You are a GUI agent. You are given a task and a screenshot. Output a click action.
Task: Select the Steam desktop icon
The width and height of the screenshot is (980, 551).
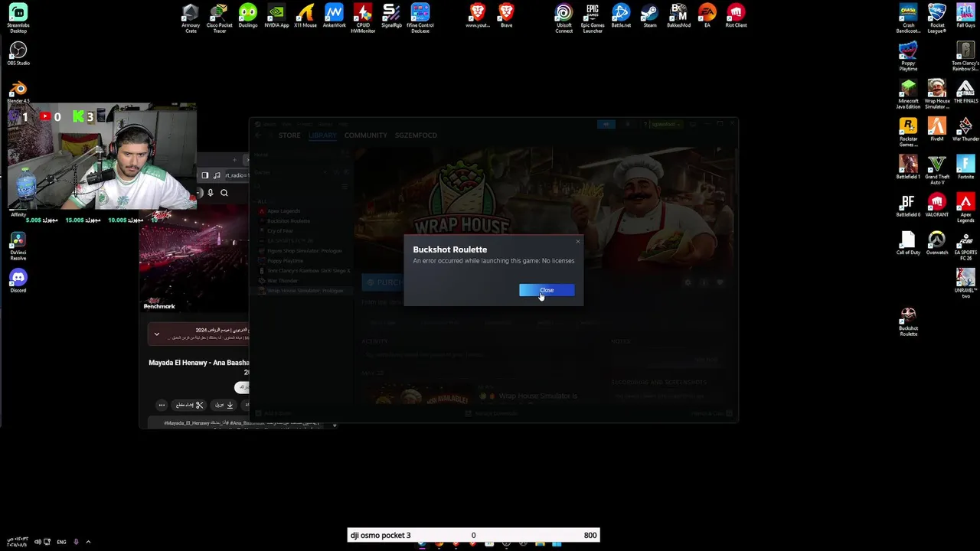[650, 15]
